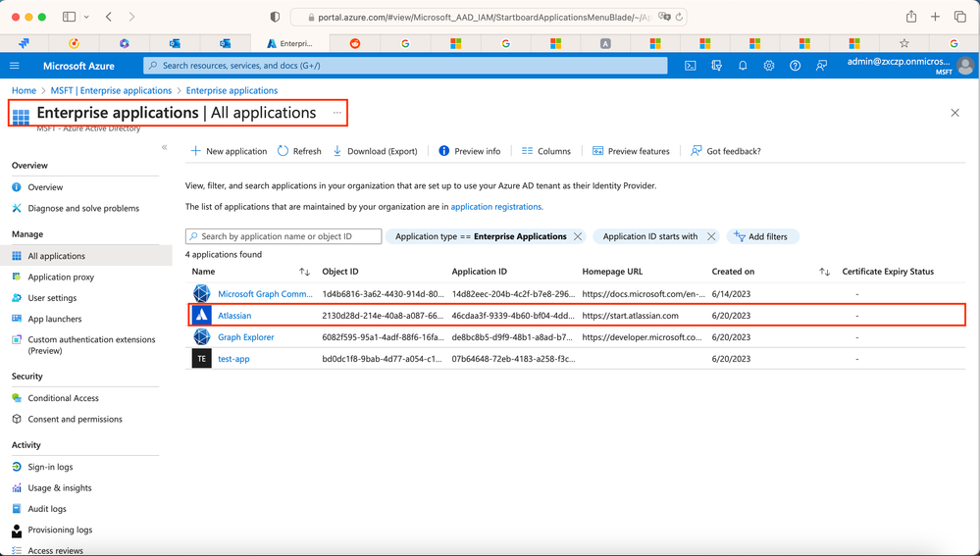Click the New application button
This screenshot has height=556, width=980.
[x=229, y=151]
